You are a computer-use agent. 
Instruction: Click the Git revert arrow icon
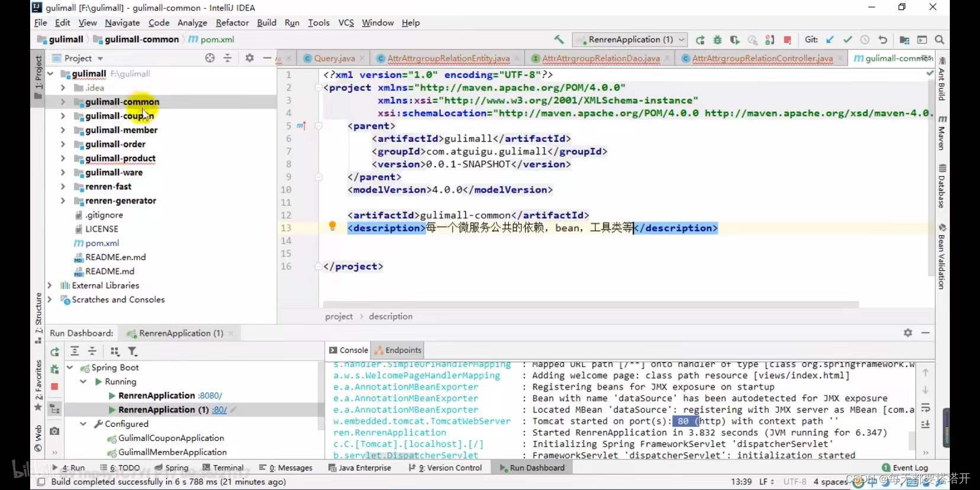(x=882, y=40)
